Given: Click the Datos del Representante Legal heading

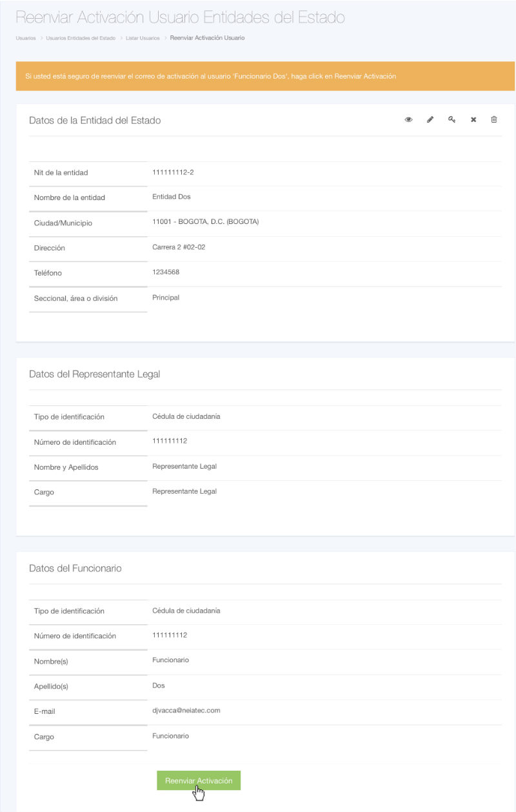Looking at the screenshot, I should point(95,374).
